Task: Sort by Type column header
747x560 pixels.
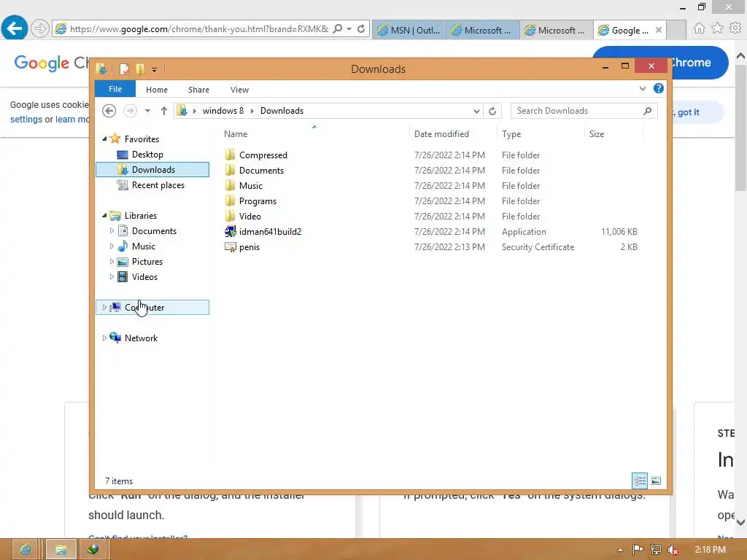Action: coord(541,134)
